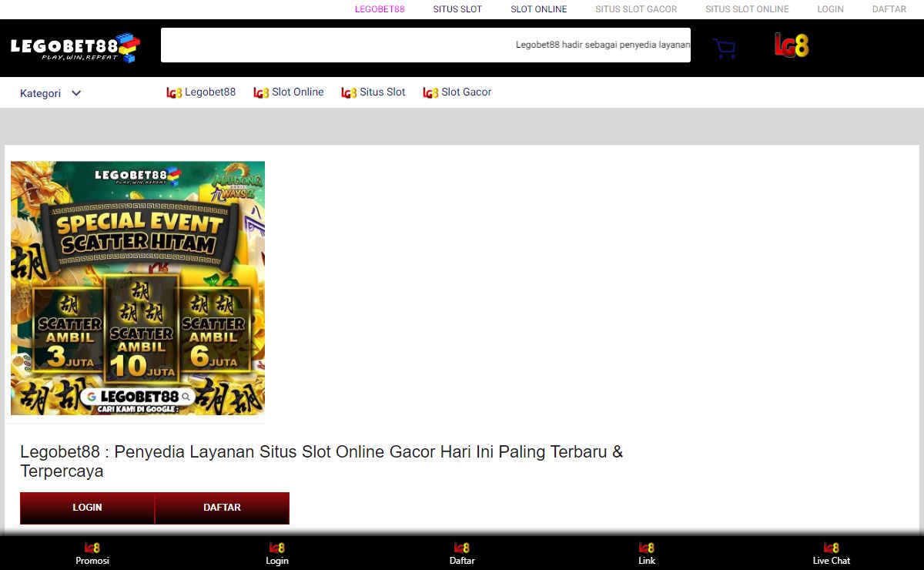Open LEGOBET88 top menu link
The width and height of the screenshot is (924, 570).
pos(380,9)
